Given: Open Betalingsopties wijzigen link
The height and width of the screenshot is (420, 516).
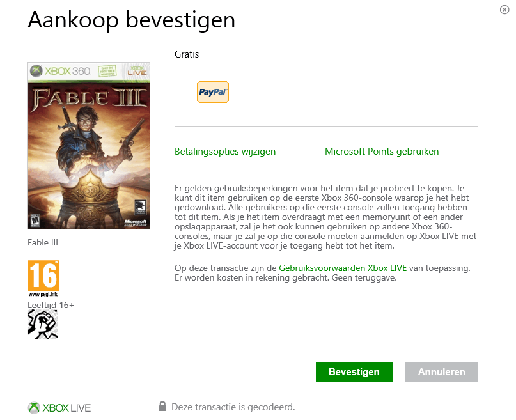Looking at the screenshot, I should [225, 152].
